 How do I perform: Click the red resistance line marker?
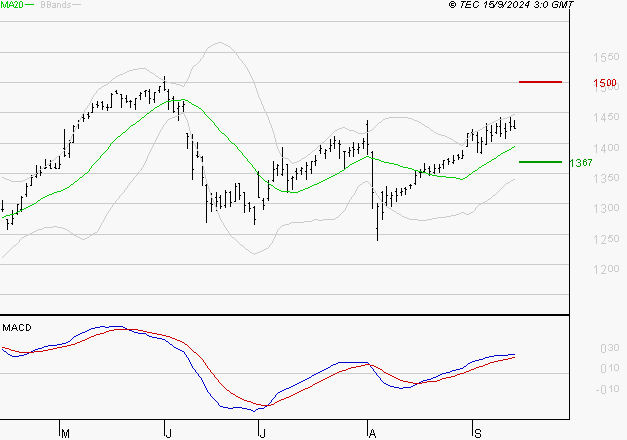540,82
